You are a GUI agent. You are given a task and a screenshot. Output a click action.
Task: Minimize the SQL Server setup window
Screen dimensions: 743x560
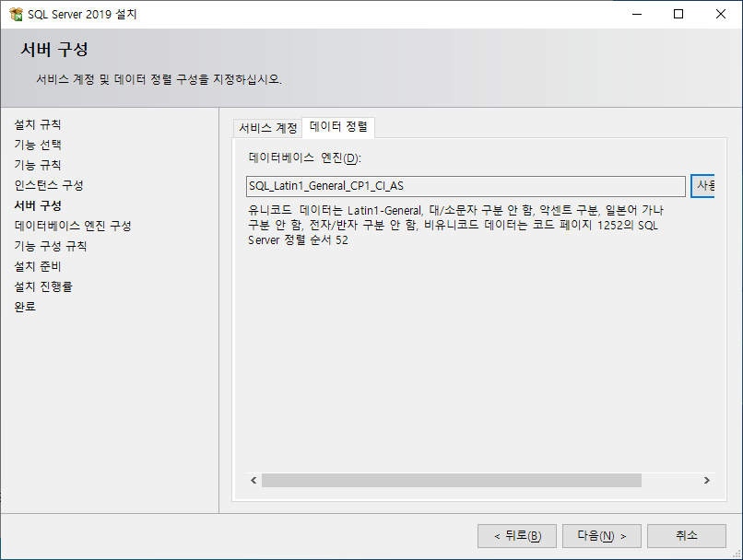tap(637, 14)
